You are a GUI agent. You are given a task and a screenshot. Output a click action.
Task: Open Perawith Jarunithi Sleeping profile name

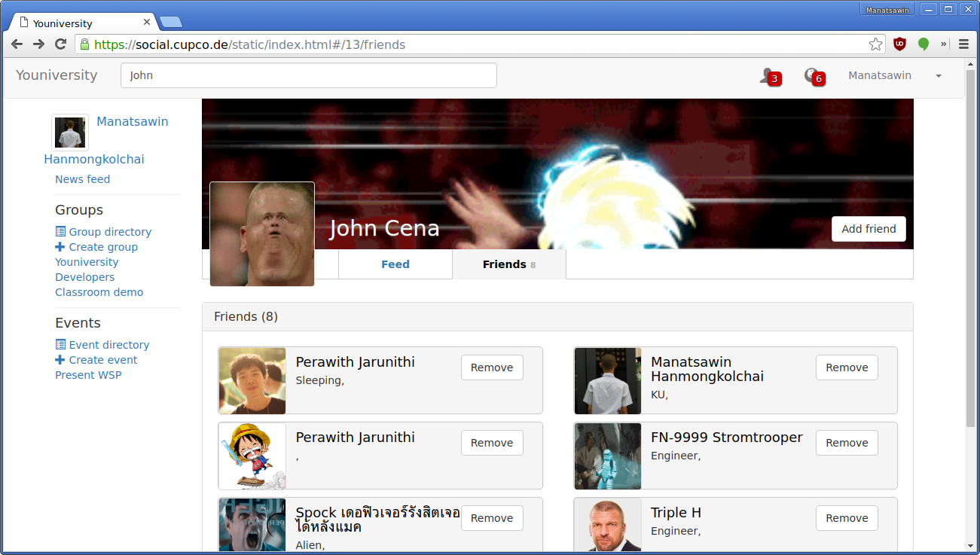coord(355,362)
